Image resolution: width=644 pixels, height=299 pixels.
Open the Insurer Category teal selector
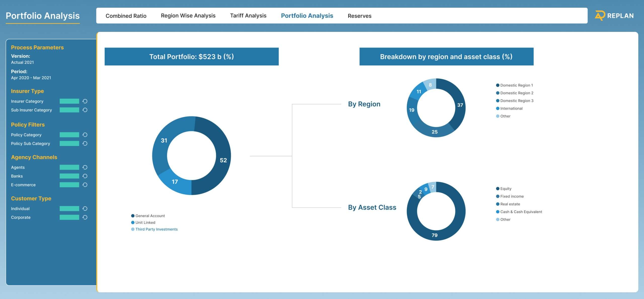tap(69, 101)
